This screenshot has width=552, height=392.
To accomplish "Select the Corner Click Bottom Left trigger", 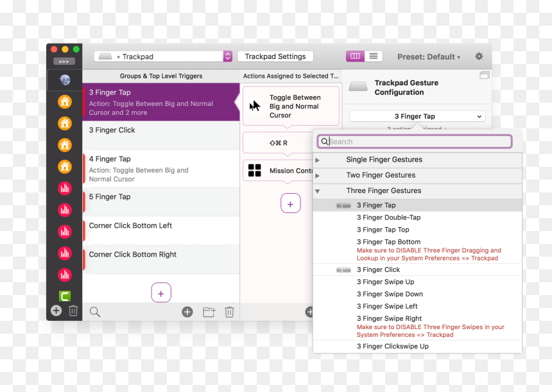I will [161, 230].
